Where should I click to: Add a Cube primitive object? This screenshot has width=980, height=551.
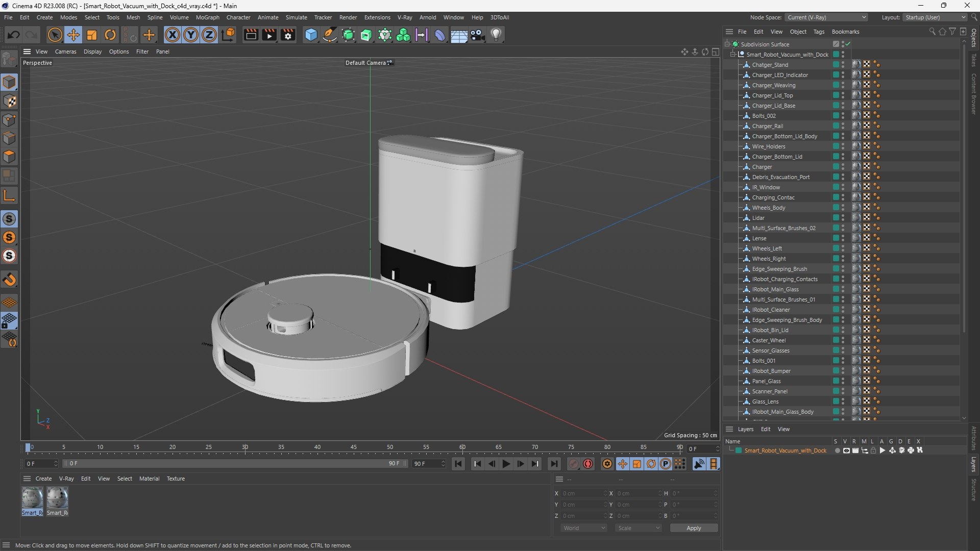(311, 35)
